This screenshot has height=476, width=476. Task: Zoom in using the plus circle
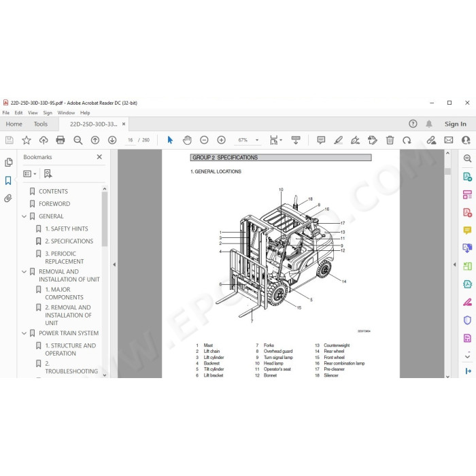[x=221, y=140]
